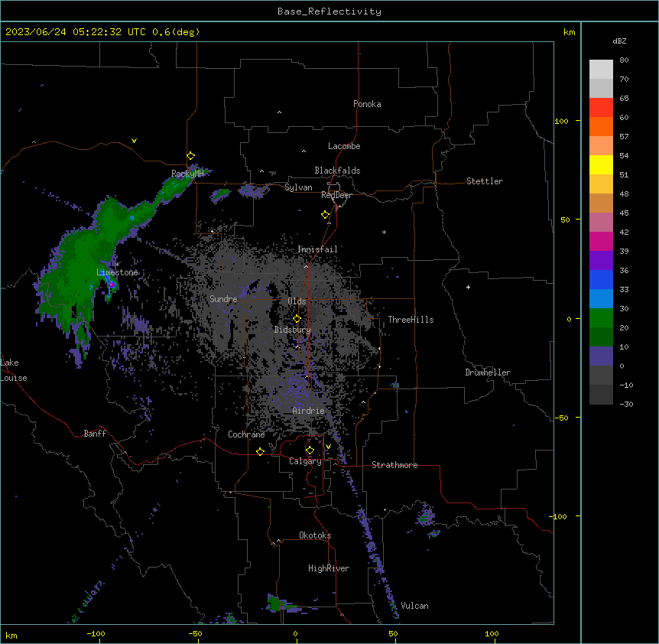Click the Vulcan town label
This screenshot has width=659, height=644.
point(414,606)
